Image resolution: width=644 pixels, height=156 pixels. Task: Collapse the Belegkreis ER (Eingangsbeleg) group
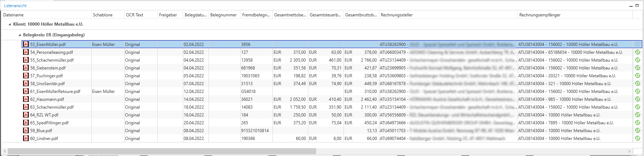[x=20, y=35]
